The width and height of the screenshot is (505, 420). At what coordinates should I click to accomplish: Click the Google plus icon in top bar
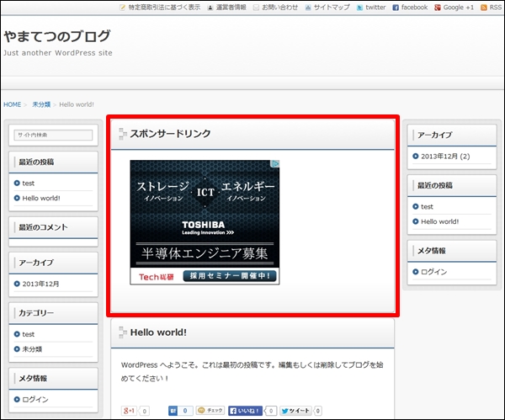click(438, 8)
